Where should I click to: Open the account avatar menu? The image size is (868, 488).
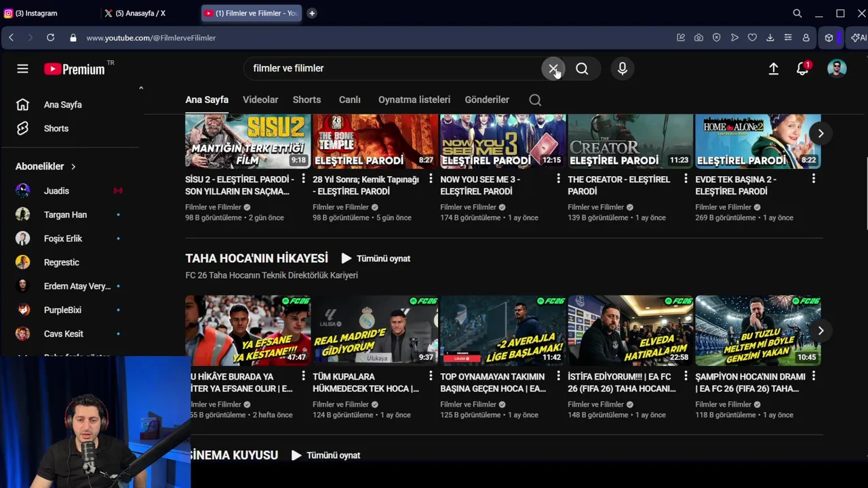(837, 68)
